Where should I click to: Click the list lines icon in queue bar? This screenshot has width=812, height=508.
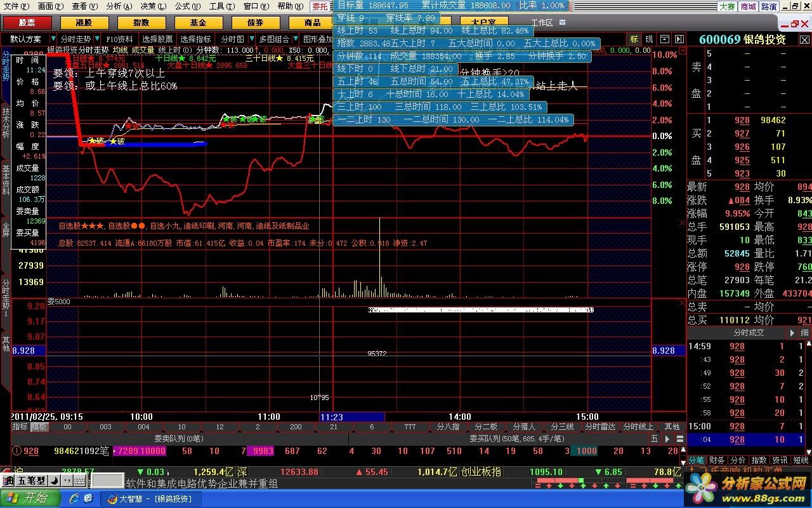[679, 439]
